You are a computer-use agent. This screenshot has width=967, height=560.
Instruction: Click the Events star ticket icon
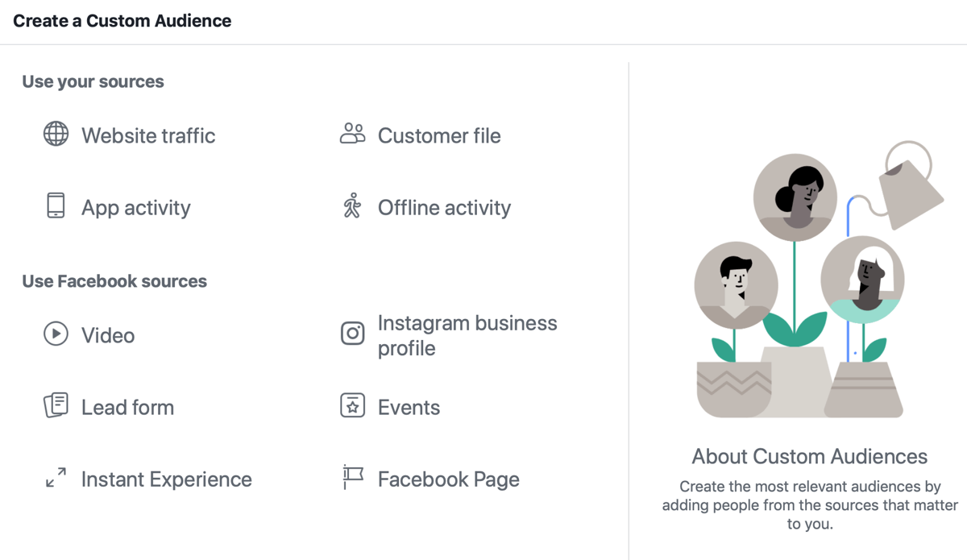(x=352, y=407)
